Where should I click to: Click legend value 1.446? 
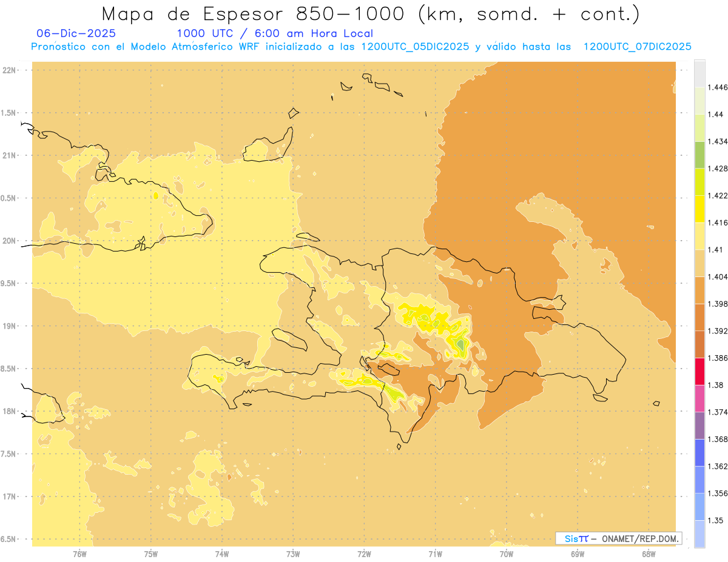(x=718, y=87)
